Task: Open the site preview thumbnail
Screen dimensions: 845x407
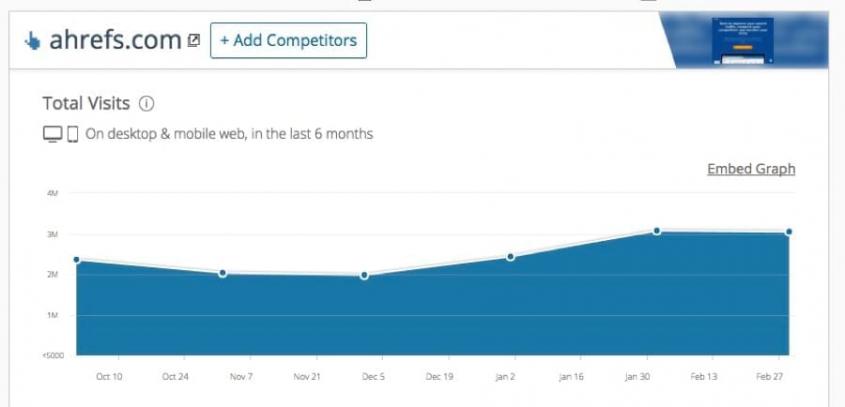Action: 744,41
